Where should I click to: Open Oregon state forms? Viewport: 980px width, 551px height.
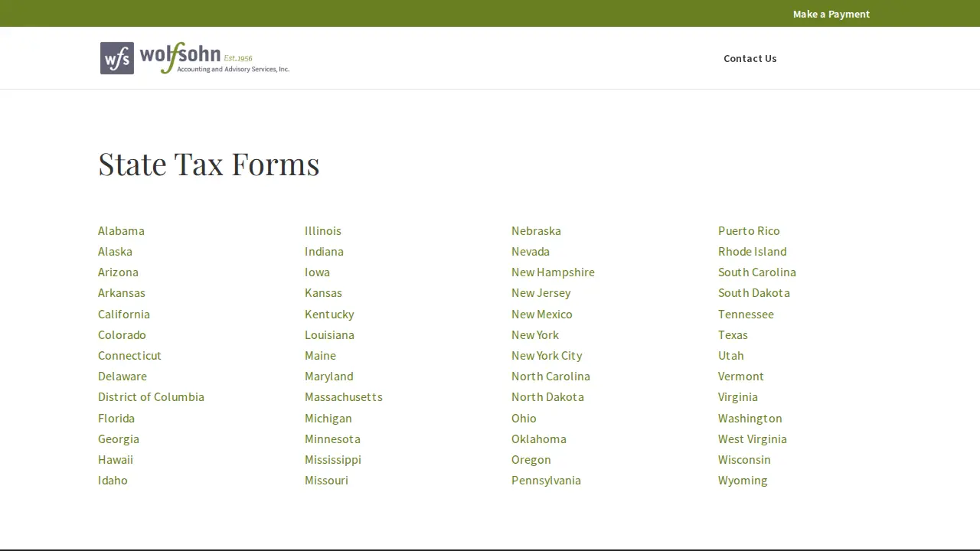pyautogui.click(x=531, y=459)
